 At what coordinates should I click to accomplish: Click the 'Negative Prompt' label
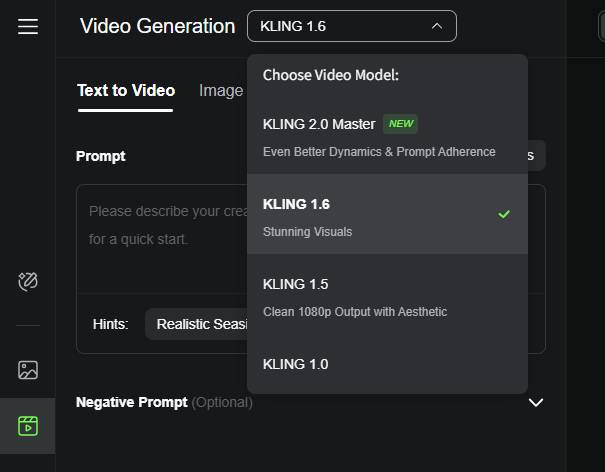[x=132, y=402]
